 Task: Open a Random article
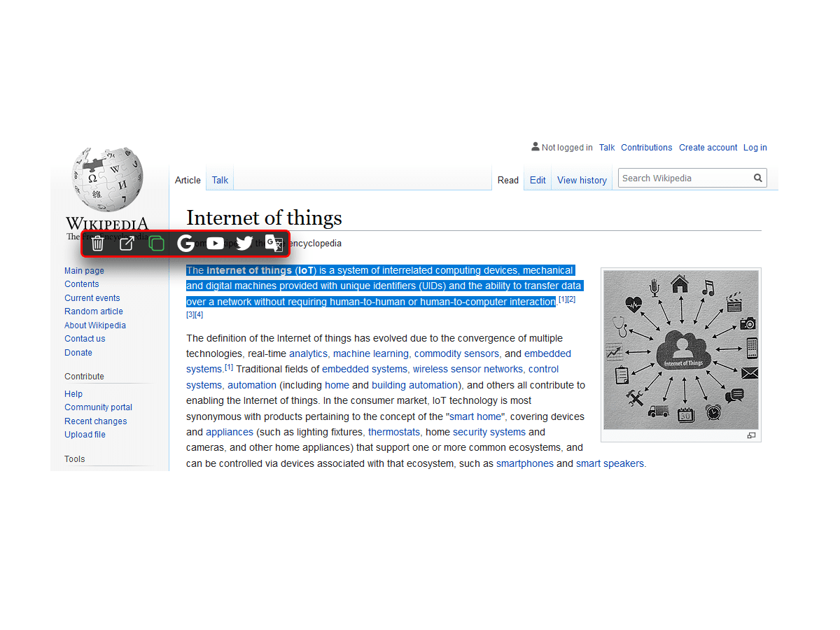(x=94, y=311)
